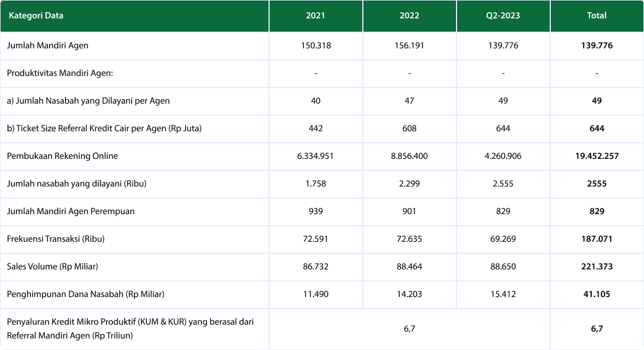This screenshot has width=644, height=350.
Task: Select bold "829" in the Total column
Action: [597, 211]
